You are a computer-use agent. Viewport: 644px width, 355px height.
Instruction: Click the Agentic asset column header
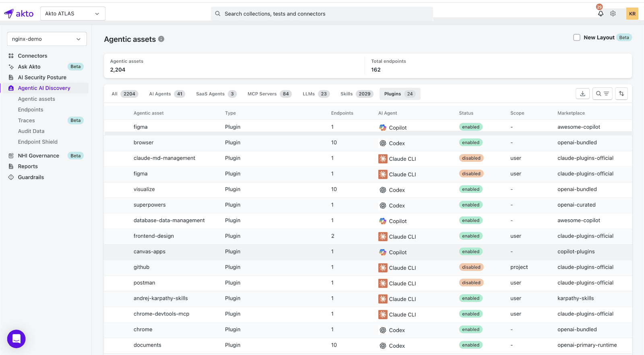pyautogui.click(x=149, y=113)
